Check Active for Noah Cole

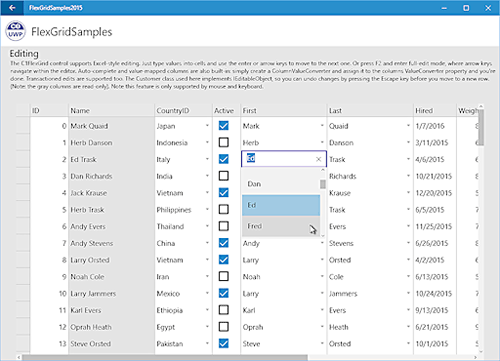point(223,276)
